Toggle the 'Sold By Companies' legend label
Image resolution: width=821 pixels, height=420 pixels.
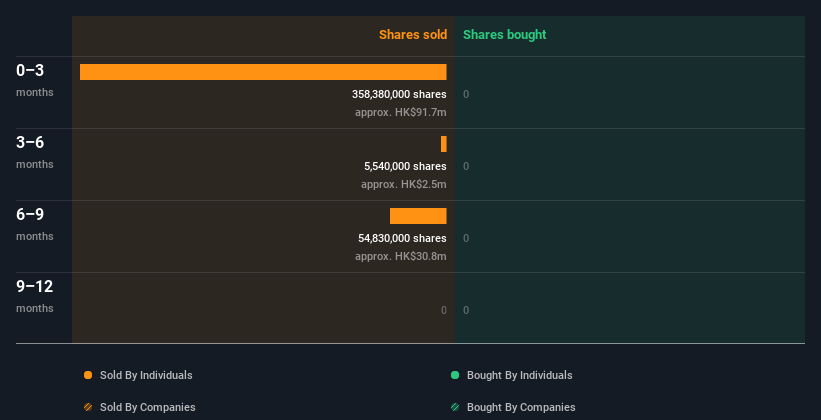pyautogui.click(x=148, y=407)
